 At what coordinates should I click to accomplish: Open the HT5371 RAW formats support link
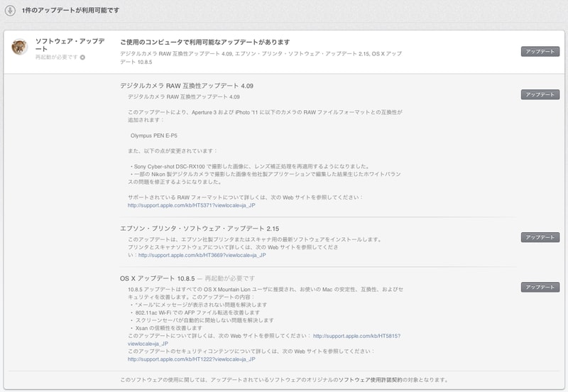pos(191,205)
